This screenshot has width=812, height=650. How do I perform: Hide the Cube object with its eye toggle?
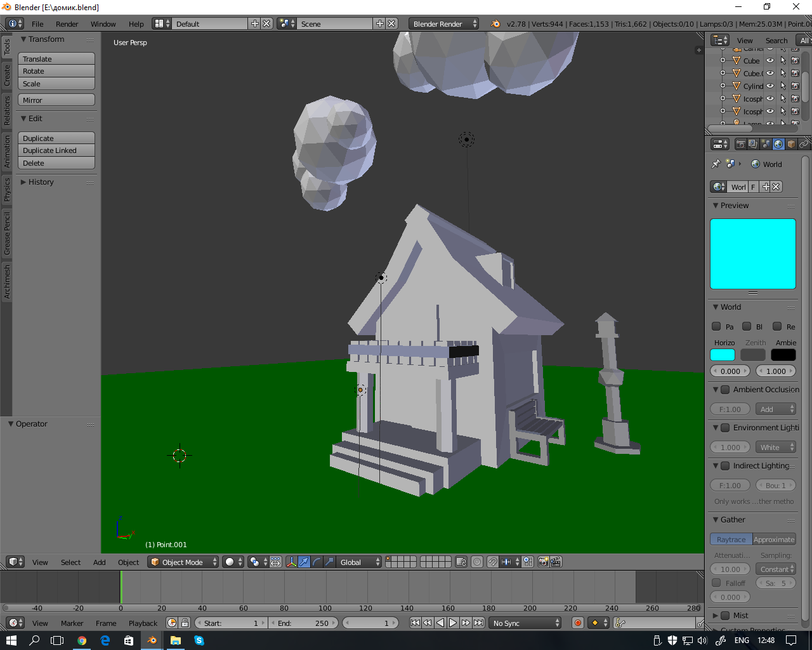[770, 60]
